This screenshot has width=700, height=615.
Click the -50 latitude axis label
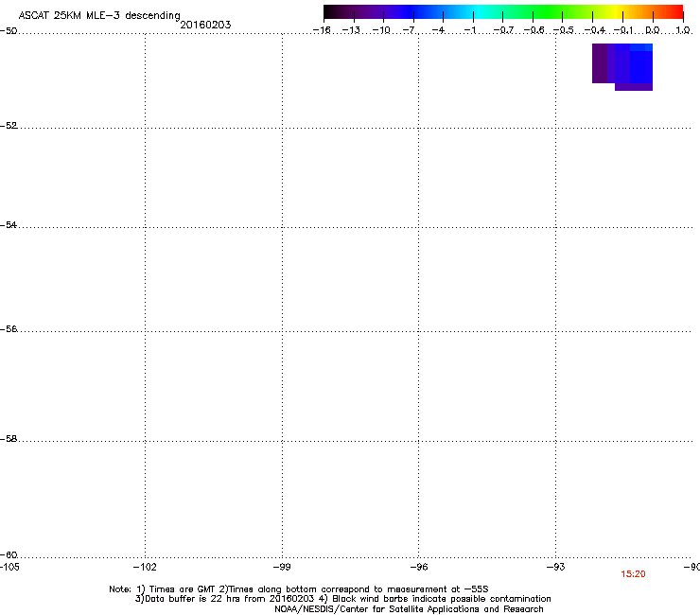tap(9, 31)
